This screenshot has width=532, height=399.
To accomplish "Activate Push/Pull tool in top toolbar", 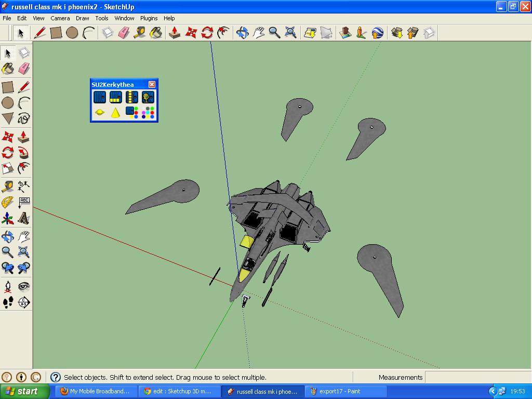I will tap(175, 33).
